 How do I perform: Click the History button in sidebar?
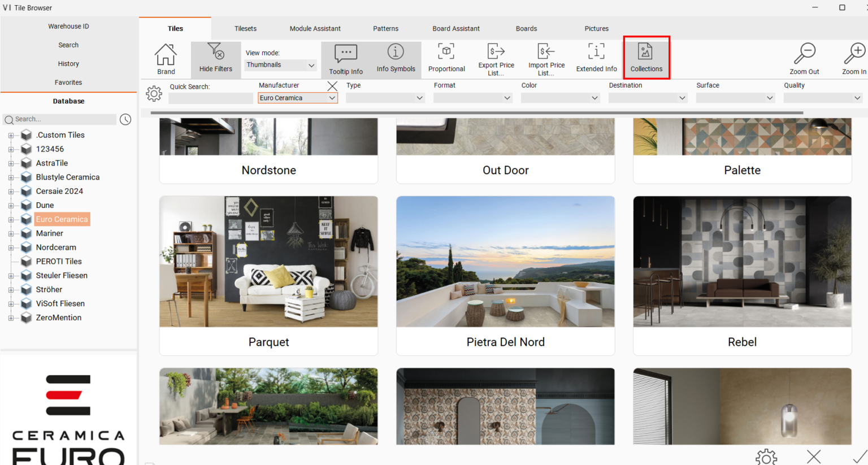(68, 64)
